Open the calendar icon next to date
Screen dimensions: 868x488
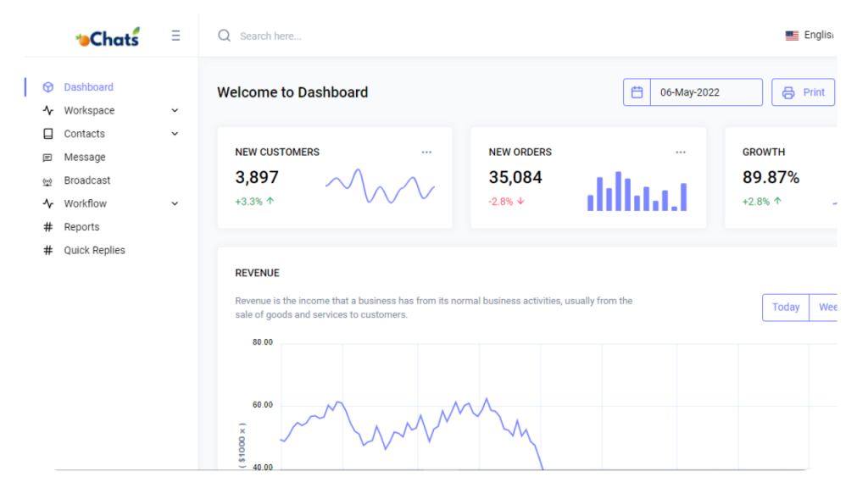pos(637,92)
